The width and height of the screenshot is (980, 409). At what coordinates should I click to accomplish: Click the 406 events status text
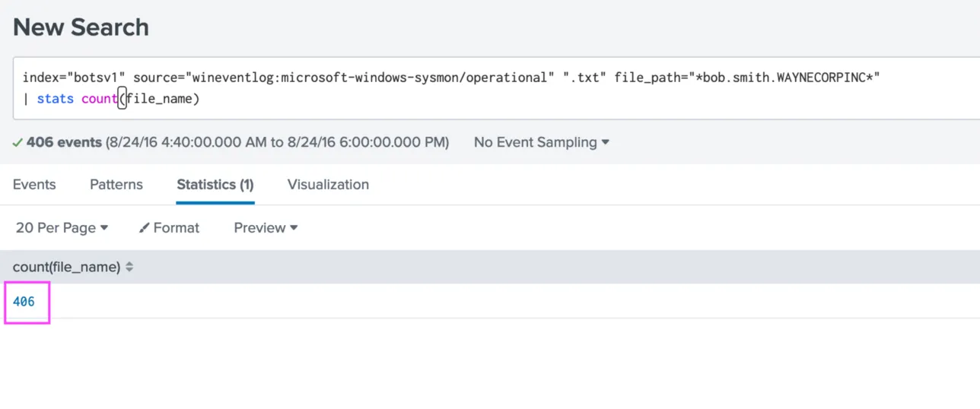(64, 142)
